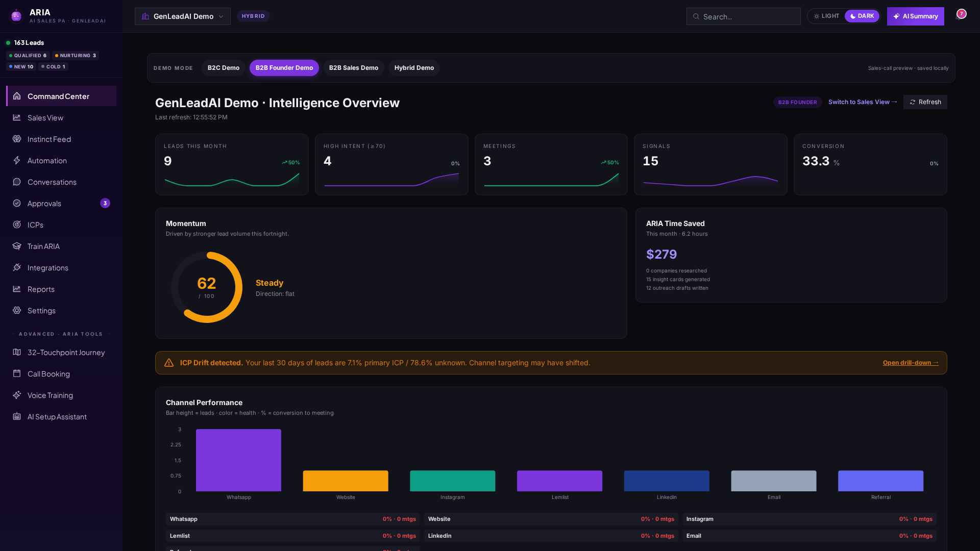Click the purple Whatsapp bar
This screenshot has width=980, height=551.
coord(238,460)
